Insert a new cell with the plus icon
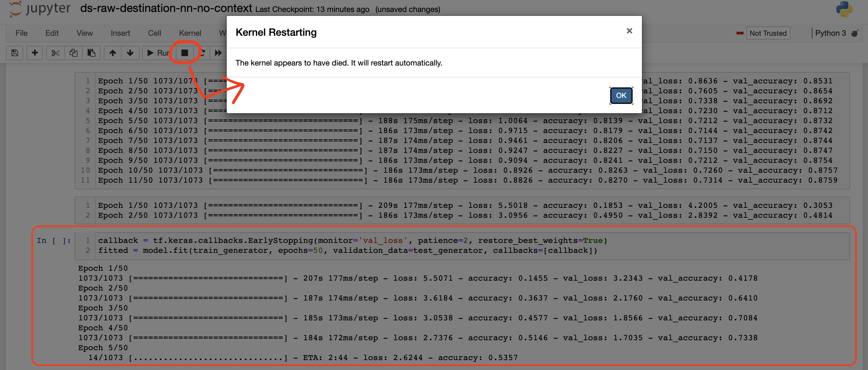 [35, 53]
